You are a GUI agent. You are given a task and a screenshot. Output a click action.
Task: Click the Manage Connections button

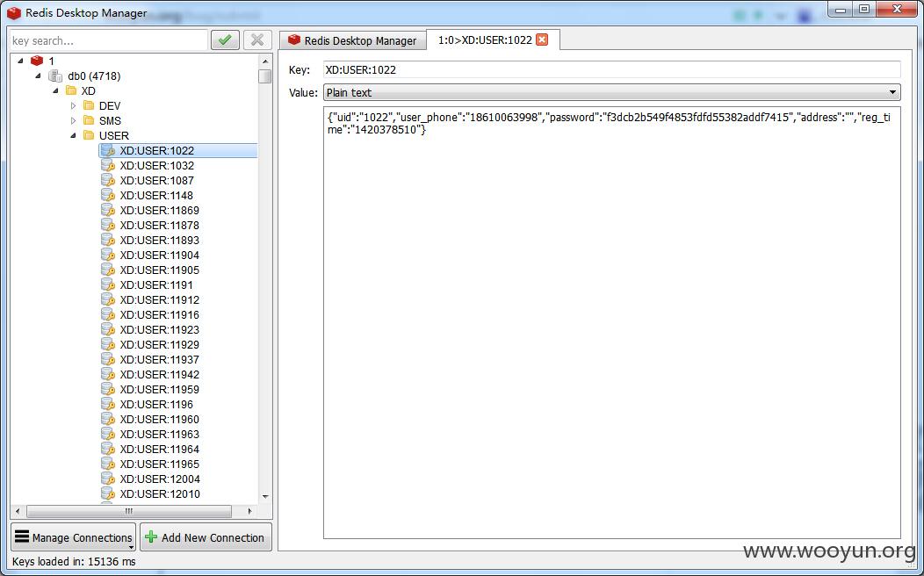click(x=74, y=536)
